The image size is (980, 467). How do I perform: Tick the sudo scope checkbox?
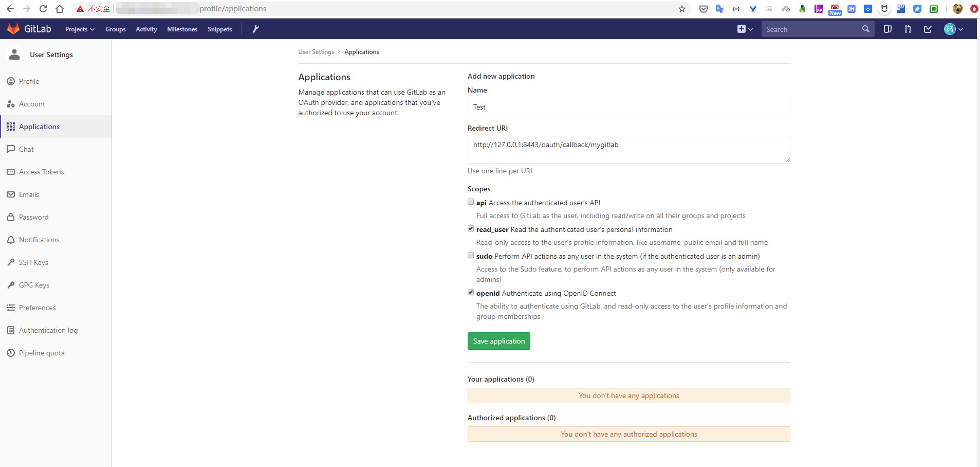click(471, 256)
